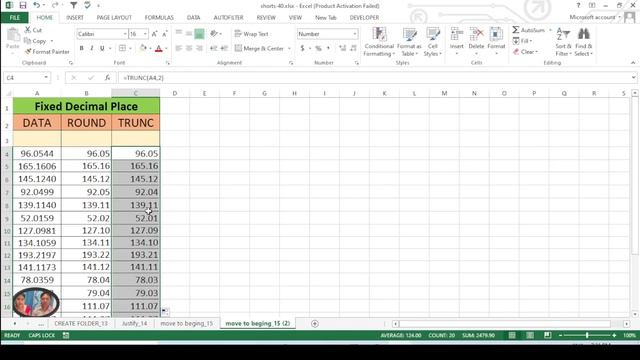Increase Decimal places
The image size is (640, 360).
[342, 49]
